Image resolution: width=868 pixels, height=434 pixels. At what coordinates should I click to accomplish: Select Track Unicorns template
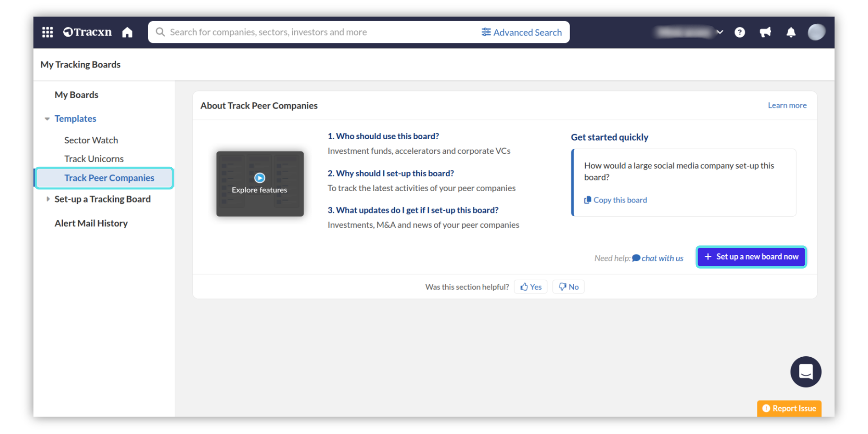click(94, 159)
